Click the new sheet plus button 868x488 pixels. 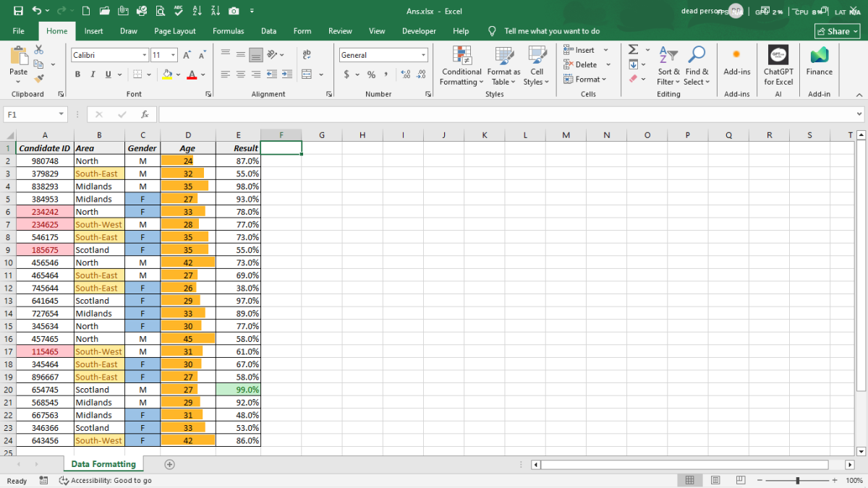tap(170, 464)
